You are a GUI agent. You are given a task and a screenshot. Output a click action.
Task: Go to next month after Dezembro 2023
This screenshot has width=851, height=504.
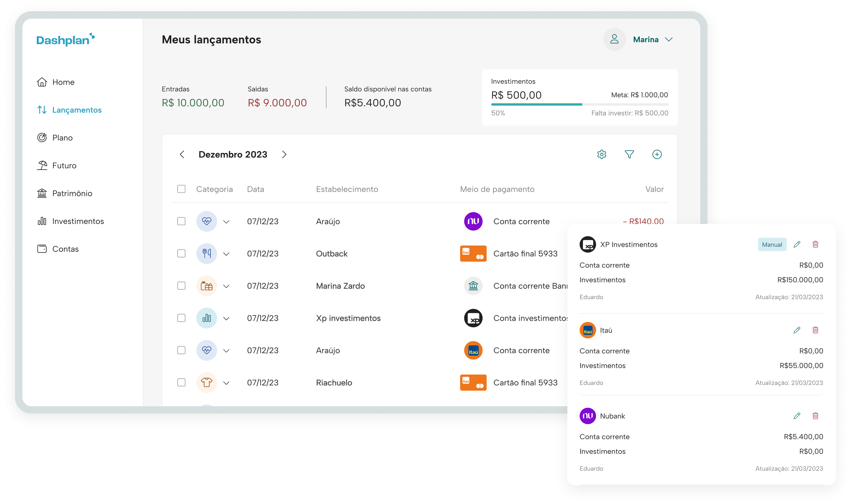pyautogui.click(x=284, y=154)
